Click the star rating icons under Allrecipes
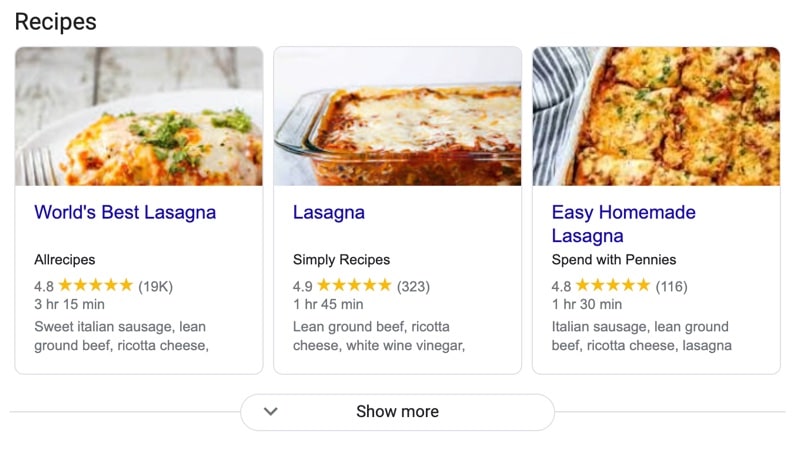The height and width of the screenshot is (449, 800). [x=96, y=286]
